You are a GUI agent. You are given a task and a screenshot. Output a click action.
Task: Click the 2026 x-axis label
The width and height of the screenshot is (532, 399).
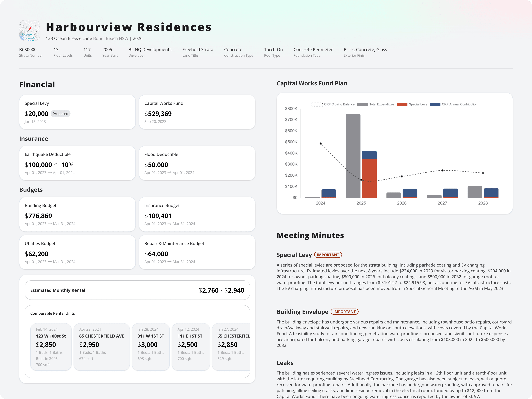coord(402,203)
